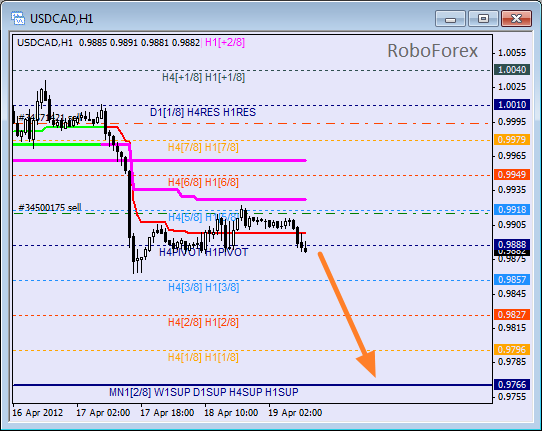
Task: Minimize the USDCAD,H1 chart window
Action: pos(450,19)
